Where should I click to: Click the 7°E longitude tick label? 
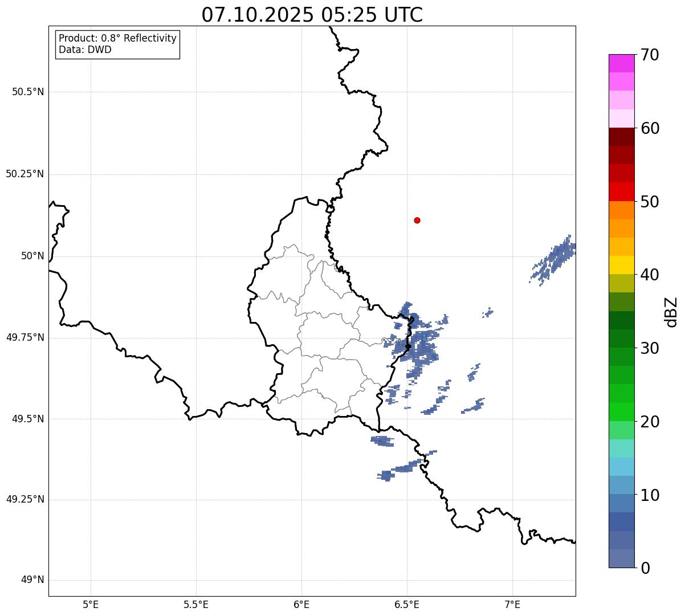coord(513,604)
